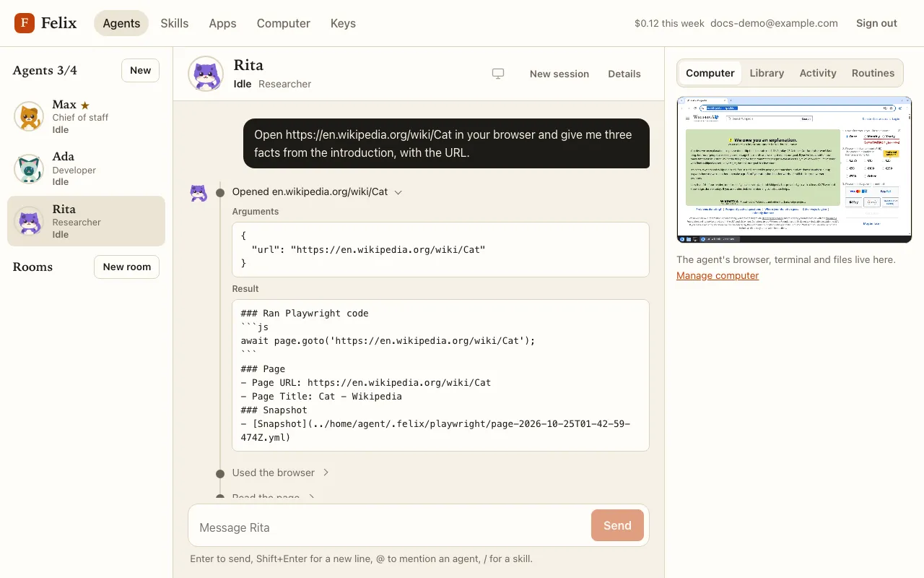Select Rita's avatar in the sidebar list
This screenshot has width=924, height=578.
(x=29, y=221)
